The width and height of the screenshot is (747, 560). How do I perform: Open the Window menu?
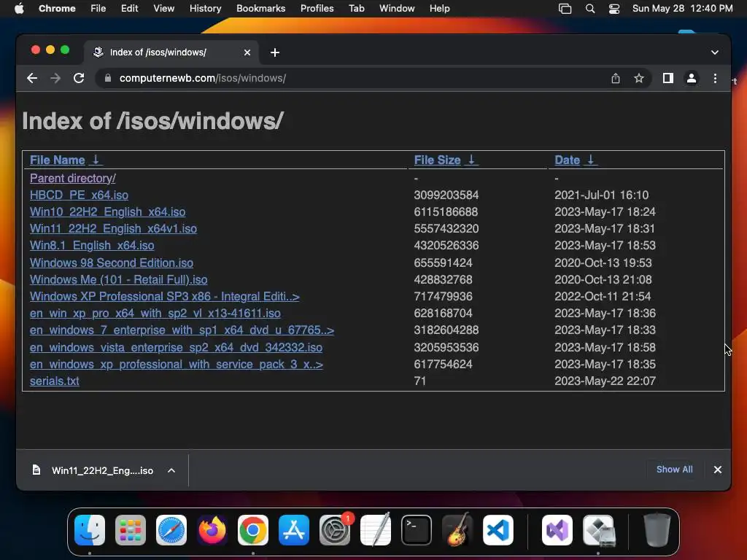click(x=397, y=9)
